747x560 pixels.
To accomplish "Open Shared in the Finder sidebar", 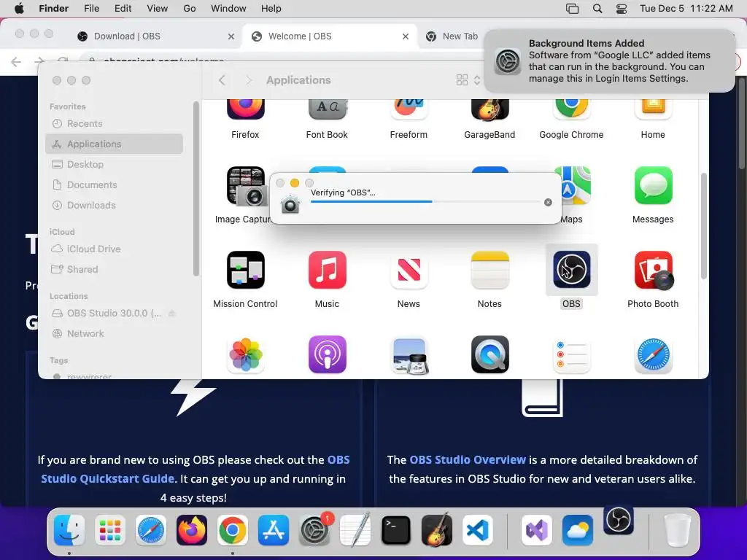I will pos(115,270).
